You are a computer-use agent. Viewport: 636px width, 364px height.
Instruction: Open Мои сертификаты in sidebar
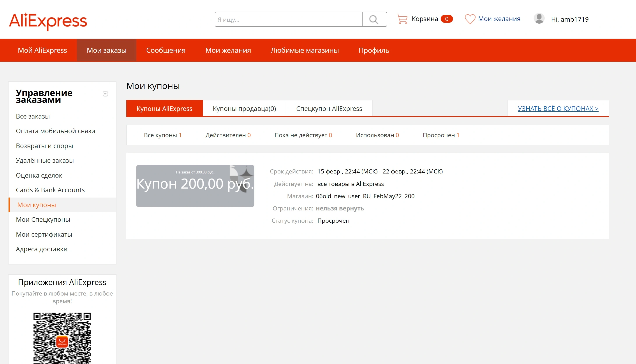(44, 234)
